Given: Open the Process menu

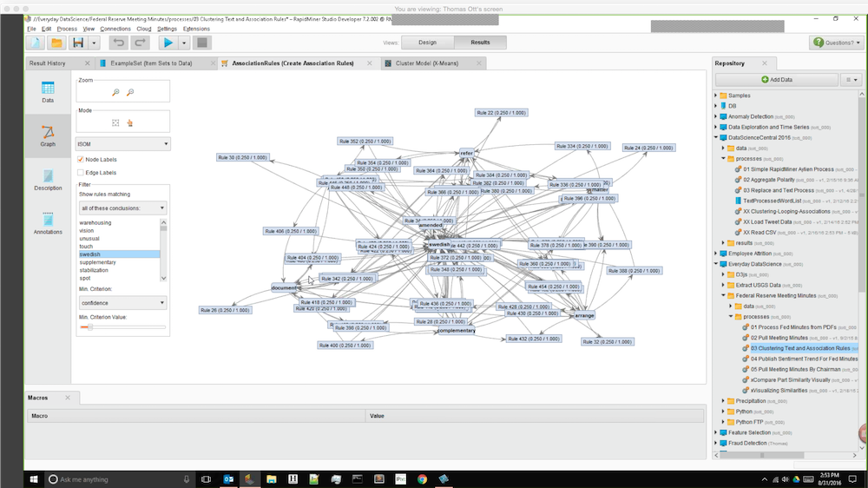Looking at the screenshot, I should 67,29.
